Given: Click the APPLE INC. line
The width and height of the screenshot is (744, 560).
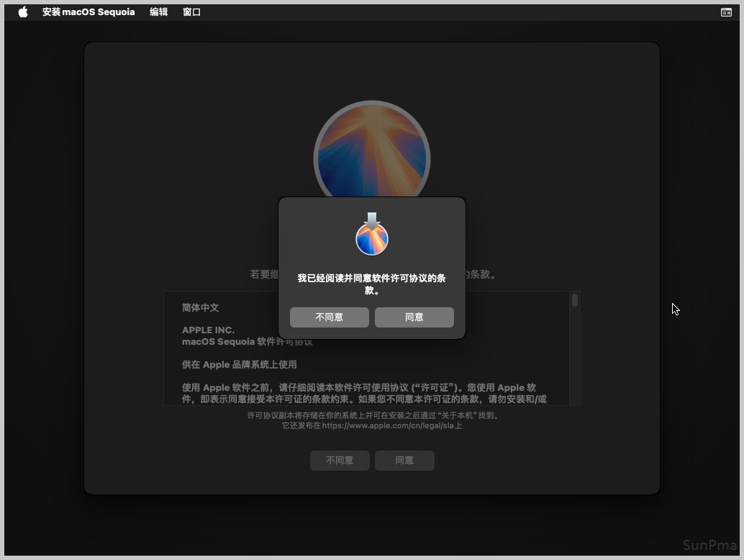Looking at the screenshot, I should [208, 330].
